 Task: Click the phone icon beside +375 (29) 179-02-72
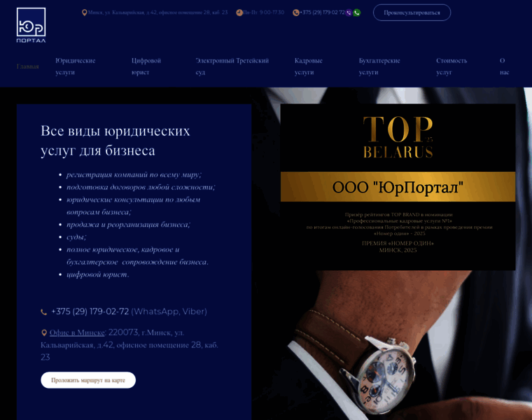click(x=44, y=312)
